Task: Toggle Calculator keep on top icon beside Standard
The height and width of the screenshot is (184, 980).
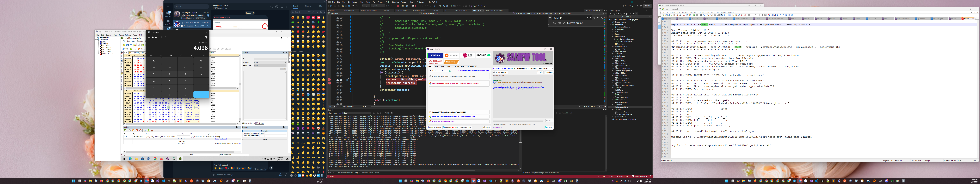Action: coord(166,37)
